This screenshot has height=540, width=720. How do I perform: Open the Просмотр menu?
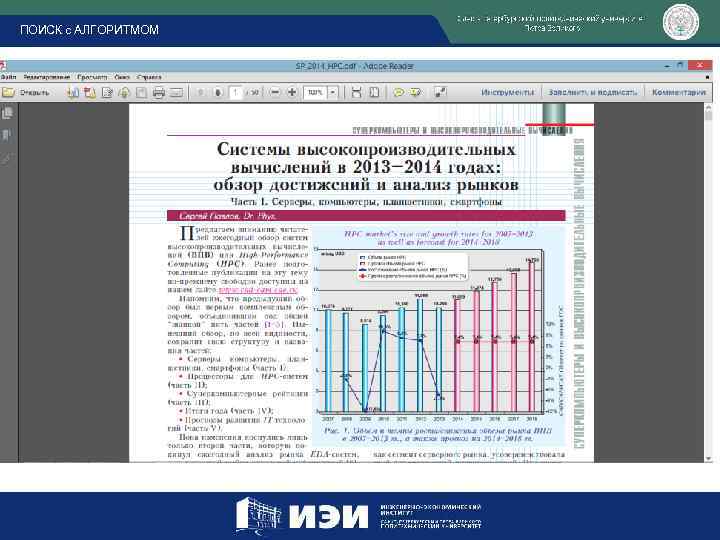92,77
